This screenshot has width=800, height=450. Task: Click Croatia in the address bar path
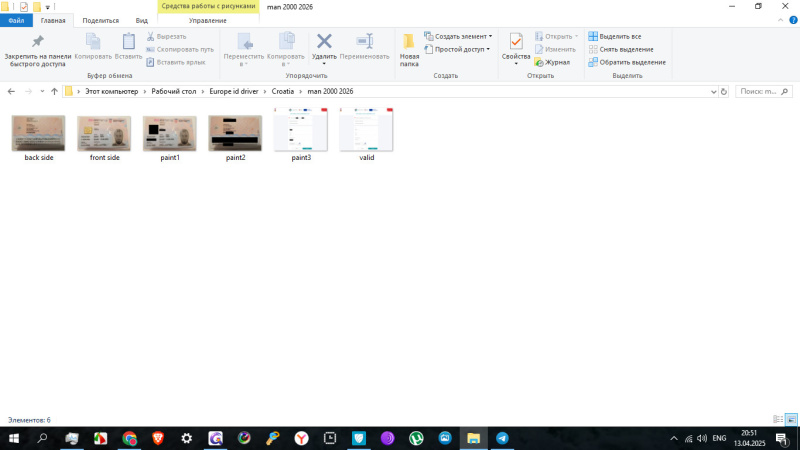pyautogui.click(x=284, y=91)
